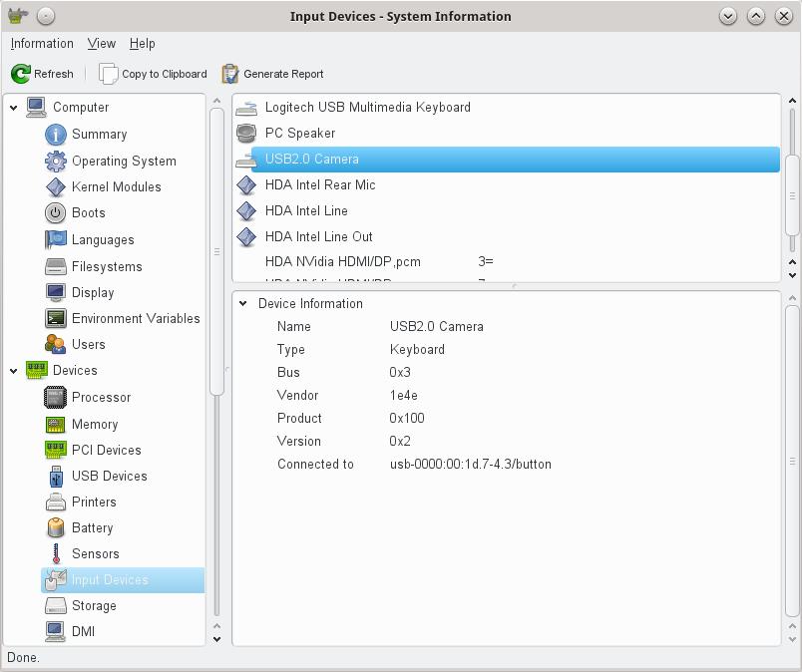Open Kernel Modules via its icon
802x672 pixels.
[56, 186]
